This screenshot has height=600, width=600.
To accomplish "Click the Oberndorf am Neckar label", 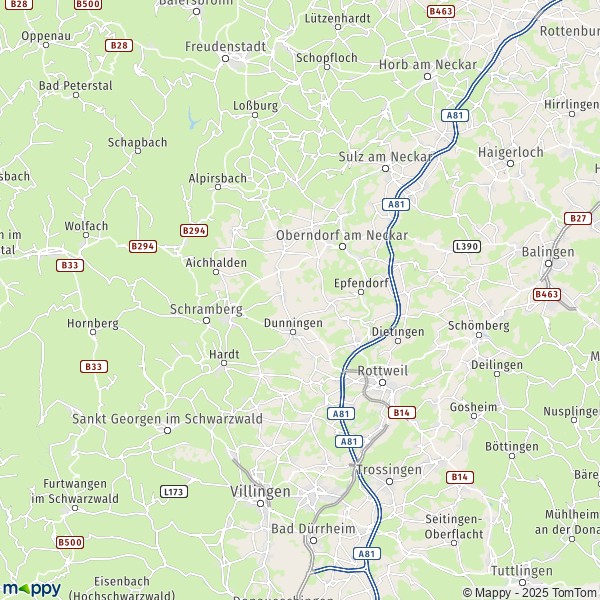I will pos(342,235).
